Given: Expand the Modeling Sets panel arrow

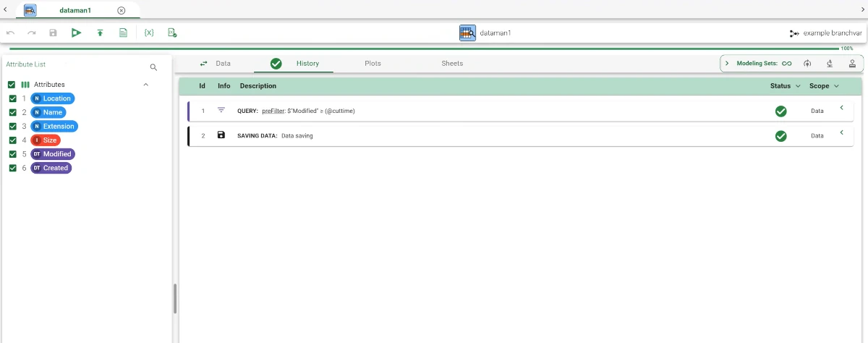Looking at the screenshot, I should pyautogui.click(x=727, y=64).
